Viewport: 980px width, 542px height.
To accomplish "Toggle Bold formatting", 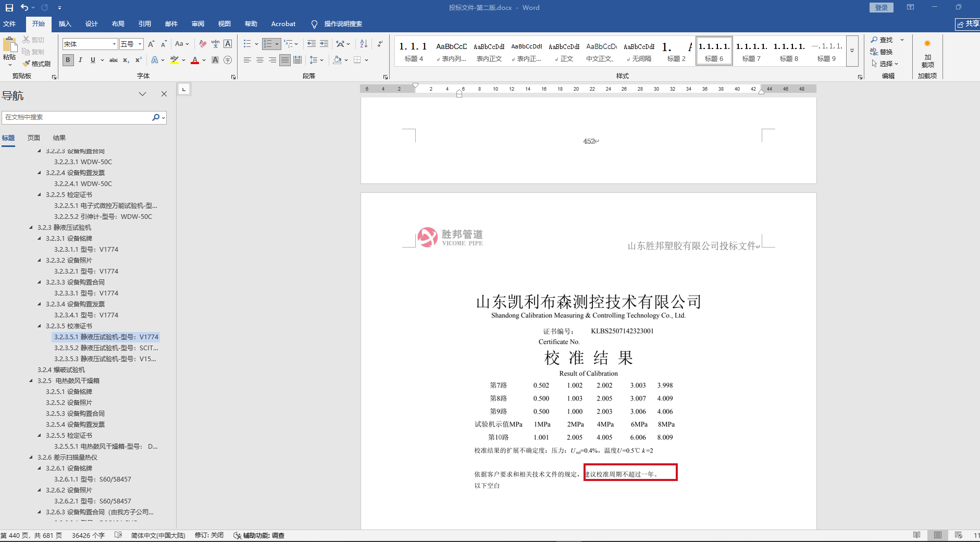I will tap(68, 60).
